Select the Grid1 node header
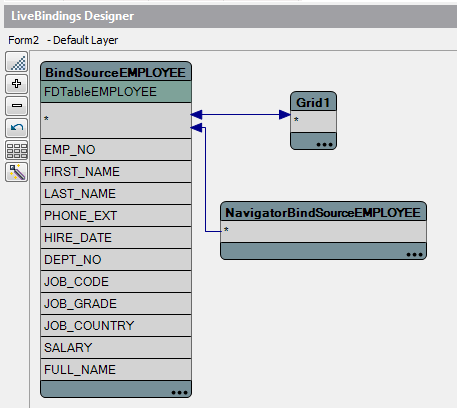 (x=313, y=102)
